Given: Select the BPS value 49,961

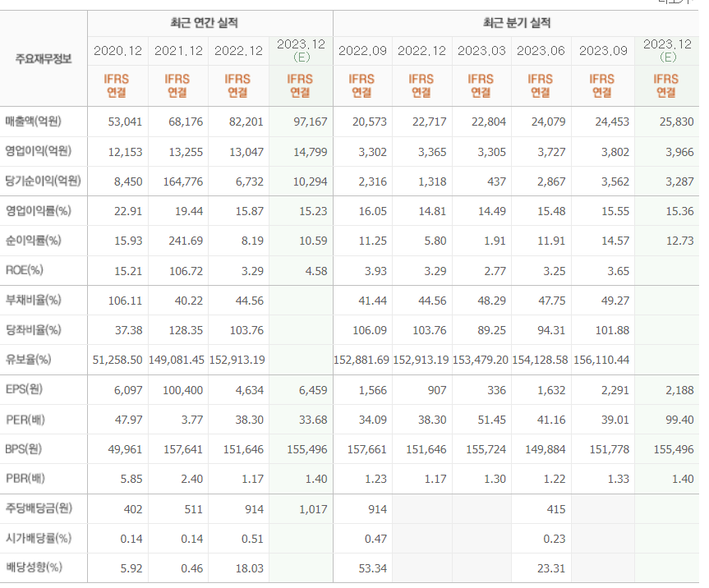Looking at the screenshot, I should 125,450.
